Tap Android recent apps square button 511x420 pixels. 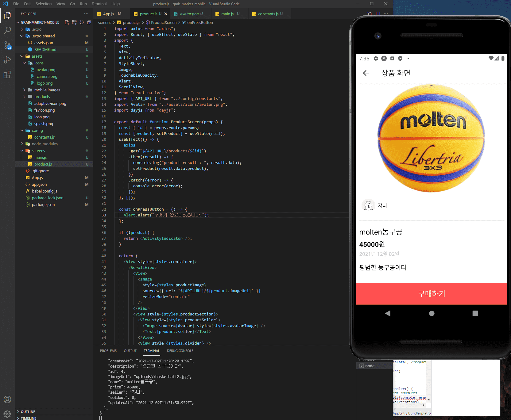coord(475,313)
